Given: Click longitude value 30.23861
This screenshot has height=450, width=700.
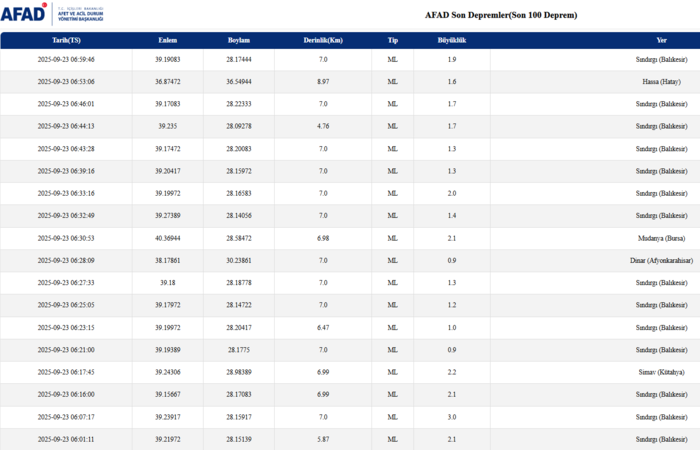Looking at the screenshot, I should coord(239,261).
